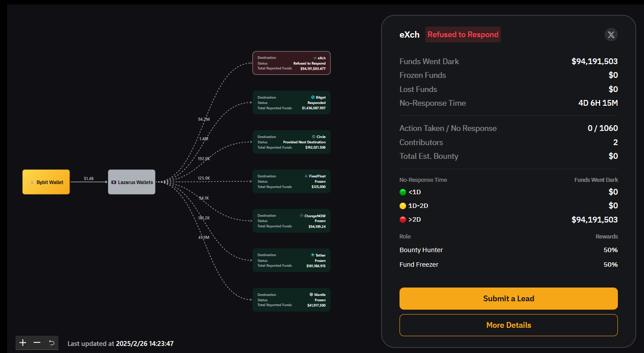Open More Details for eXch

508,325
